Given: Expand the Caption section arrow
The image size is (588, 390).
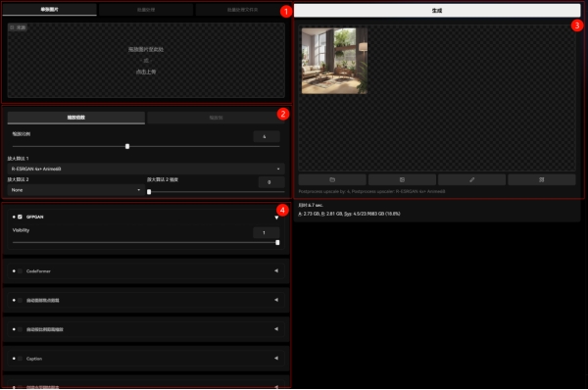Looking at the screenshot, I should click(x=276, y=358).
